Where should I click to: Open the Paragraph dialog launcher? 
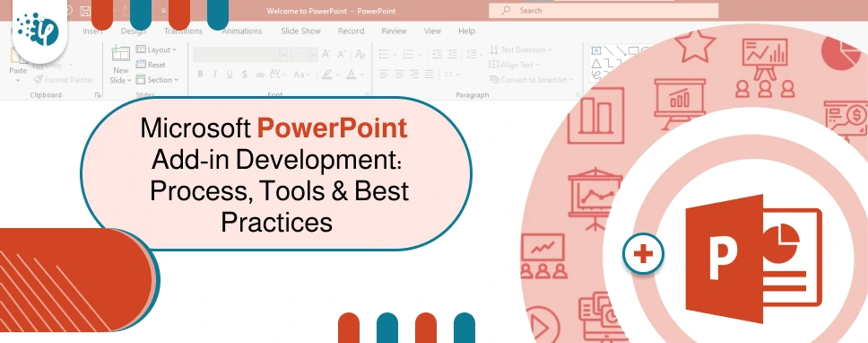[578, 95]
